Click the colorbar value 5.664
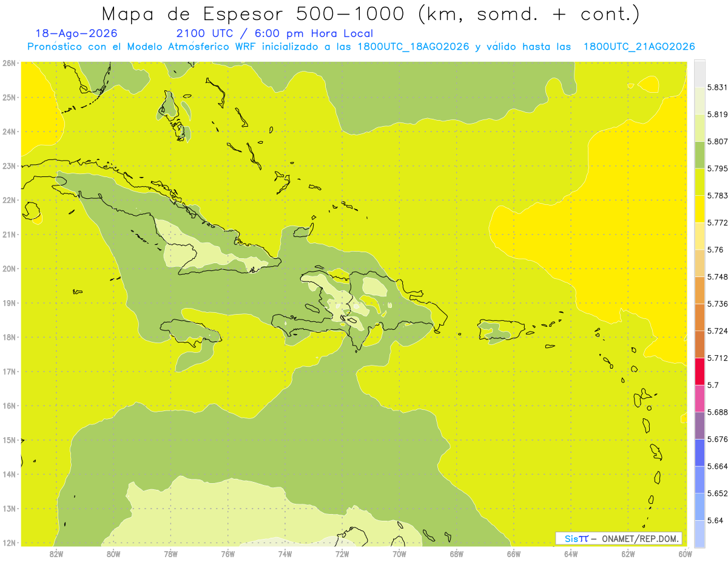Screen dimensions: 728x562 coord(717,466)
